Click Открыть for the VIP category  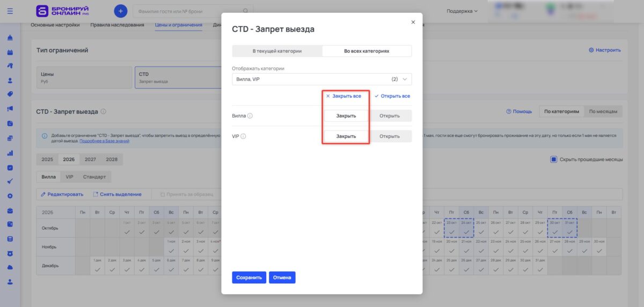390,136
